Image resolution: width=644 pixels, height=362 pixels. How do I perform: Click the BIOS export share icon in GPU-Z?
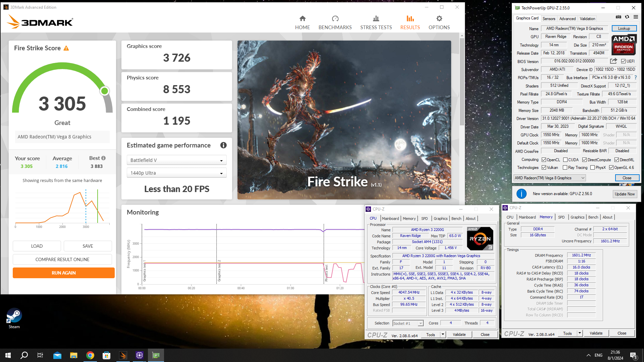coord(613,61)
